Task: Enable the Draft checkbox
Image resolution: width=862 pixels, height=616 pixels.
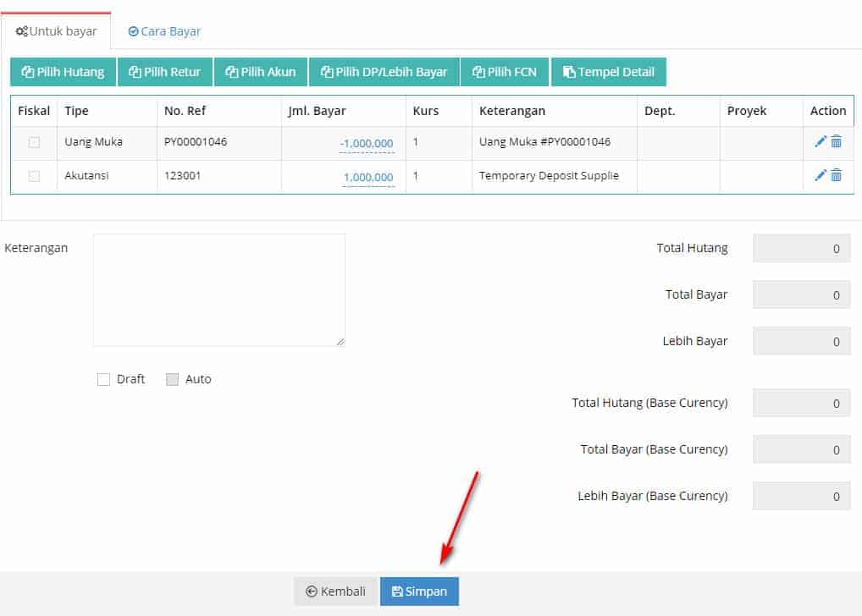Action: tap(104, 380)
